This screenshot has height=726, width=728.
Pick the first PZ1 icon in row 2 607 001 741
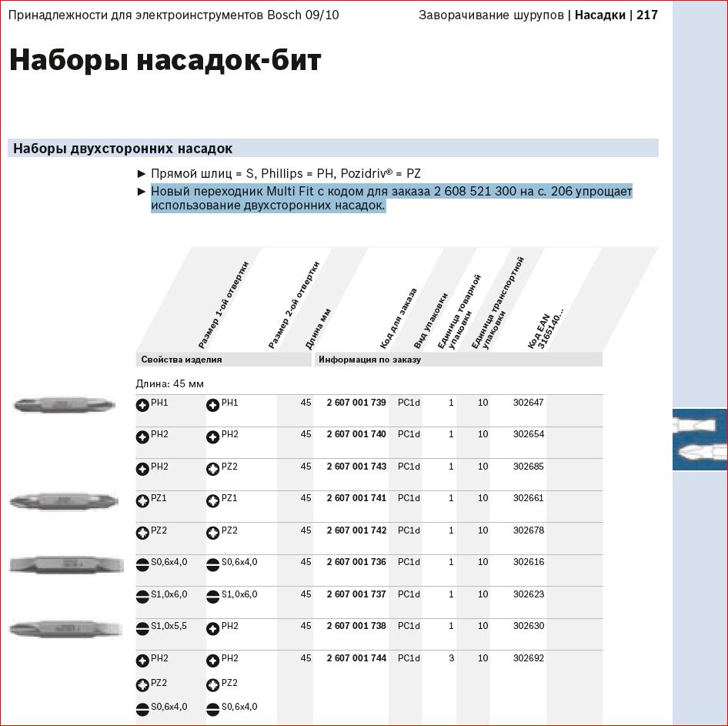point(142,500)
